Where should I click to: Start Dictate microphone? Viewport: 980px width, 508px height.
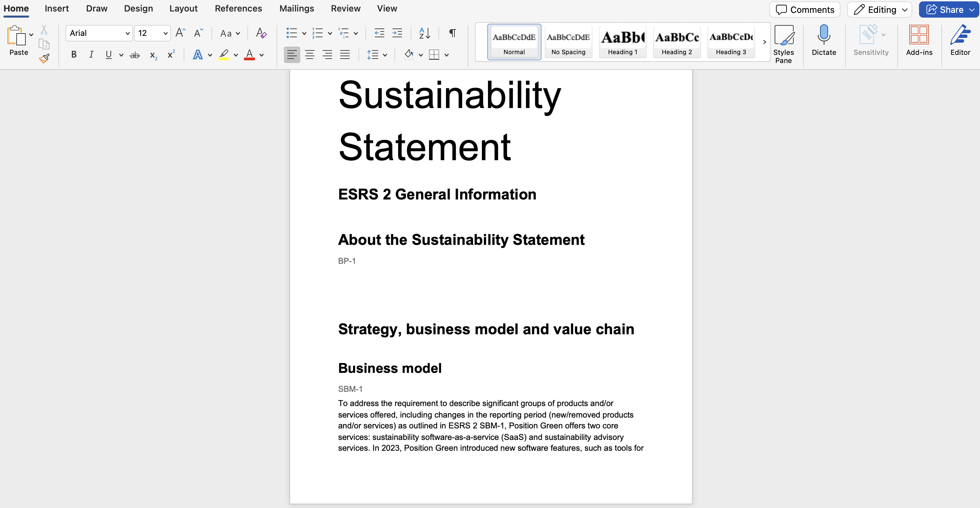(x=824, y=40)
